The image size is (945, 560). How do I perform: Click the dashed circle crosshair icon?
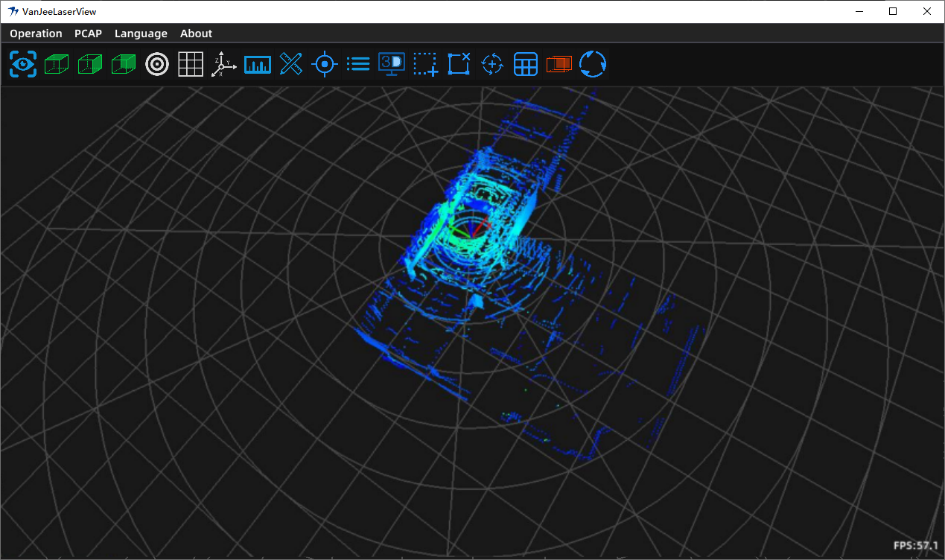(492, 64)
